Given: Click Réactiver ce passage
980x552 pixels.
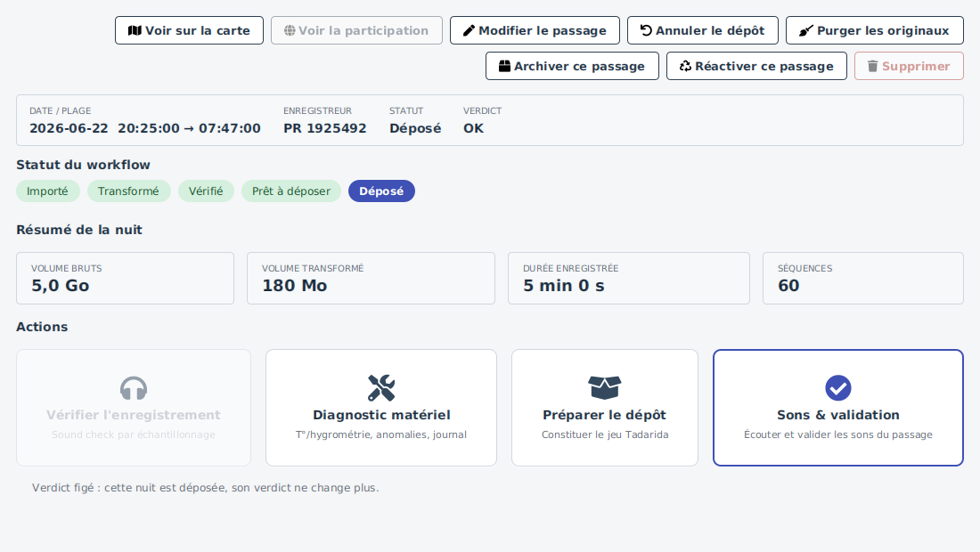Looking at the screenshot, I should (x=756, y=66).
